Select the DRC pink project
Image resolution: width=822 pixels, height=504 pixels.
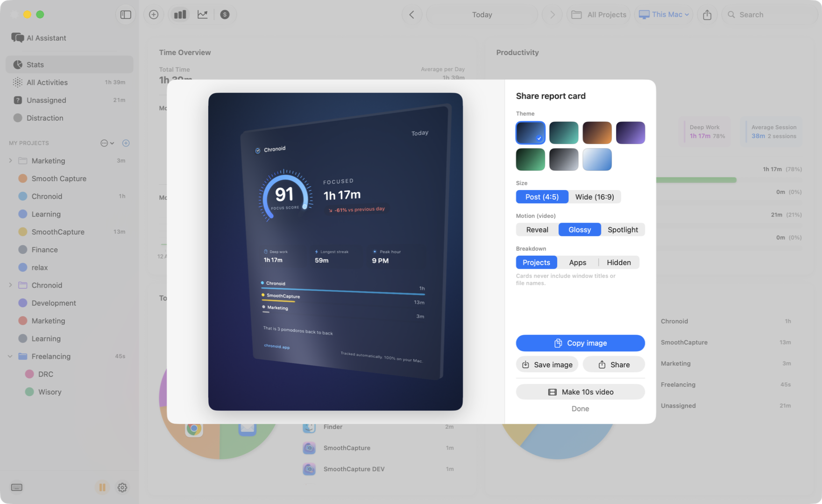point(69,374)
